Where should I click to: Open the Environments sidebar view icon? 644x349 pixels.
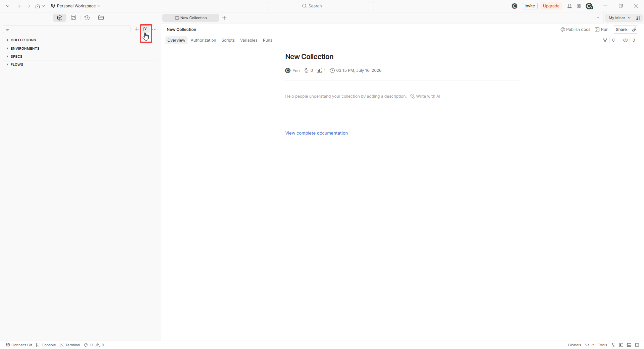click(x=73, y=18)
